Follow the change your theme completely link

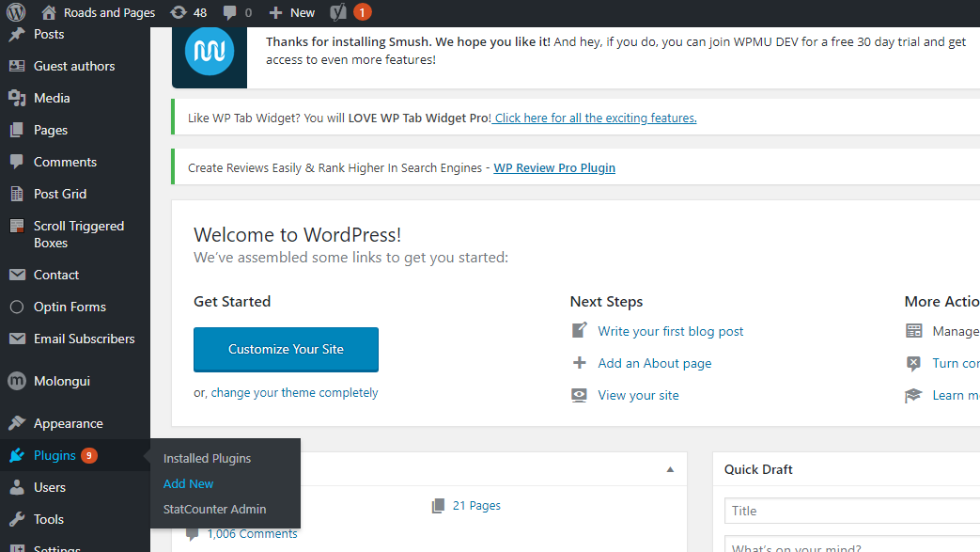(x=294, y=392)
